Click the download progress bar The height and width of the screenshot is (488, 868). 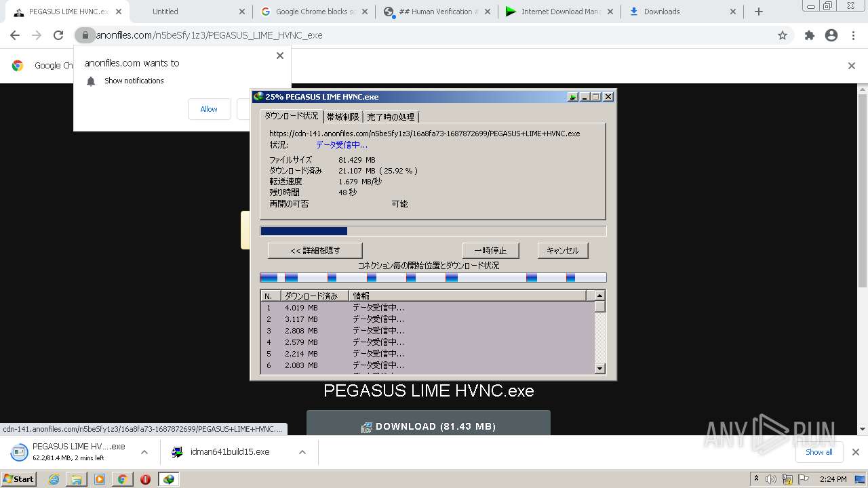433,231
